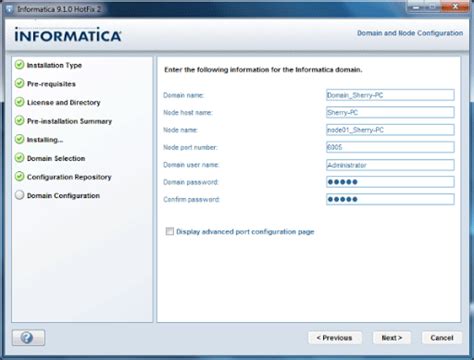Click the Pre-requisites green checkmark icon

click(20, 83)
